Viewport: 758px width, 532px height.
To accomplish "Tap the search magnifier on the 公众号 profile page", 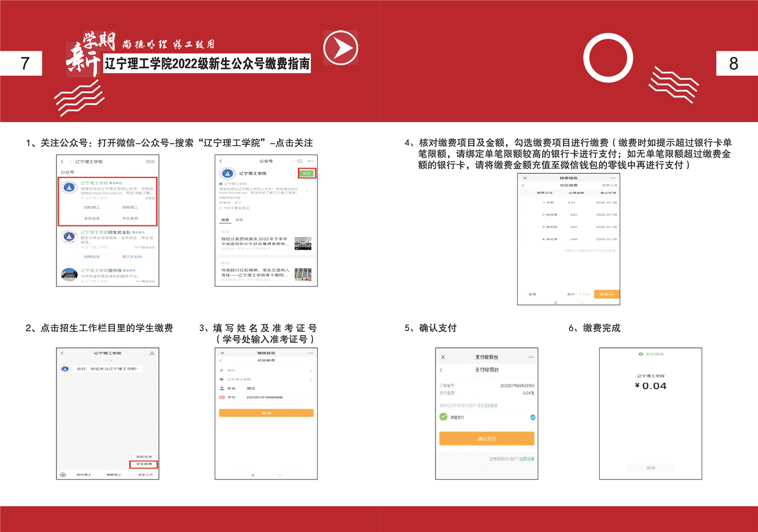I will click(x=299, y=161).
